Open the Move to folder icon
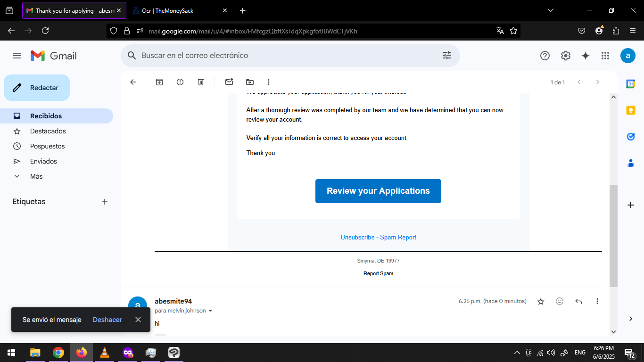Viewport: 644px width, 362px height. pos(250,82)
